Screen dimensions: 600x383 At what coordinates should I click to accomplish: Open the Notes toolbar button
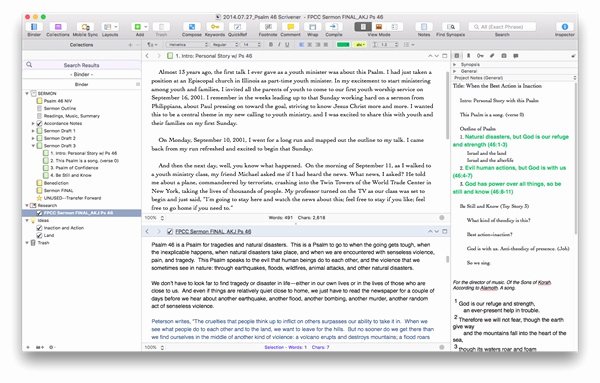coord(424,27)
